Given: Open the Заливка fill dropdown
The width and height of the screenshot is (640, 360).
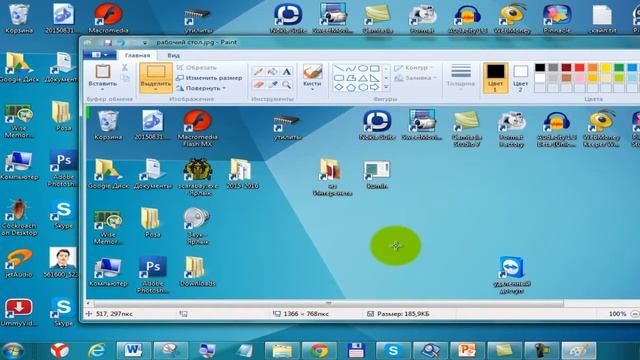Looking at the screenshot, I should [x=416, y=78].
